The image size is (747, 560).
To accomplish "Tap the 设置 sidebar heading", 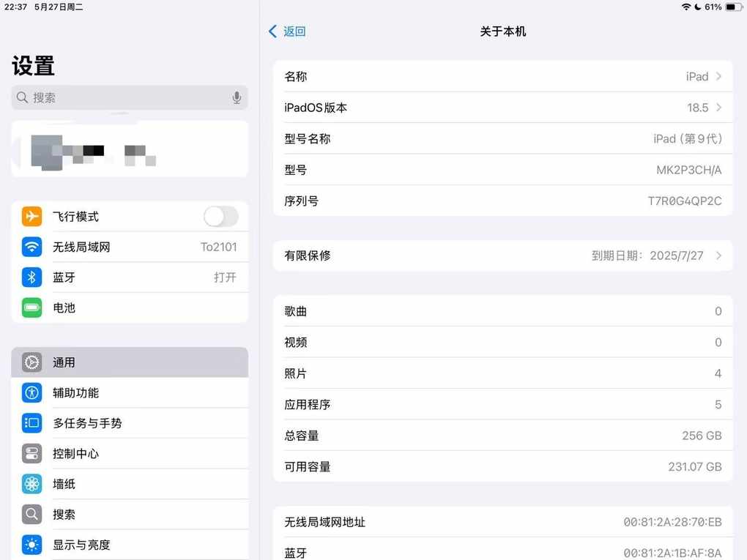I will pyautogui.click(x=34, y=66).
